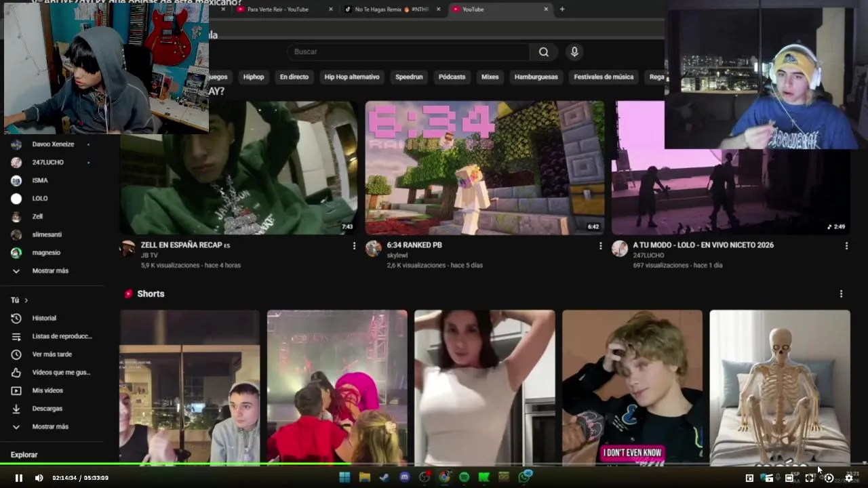Close the No Te Hagas Remix tab
This screenshot has height=488, width=868.
coord(439,9)
